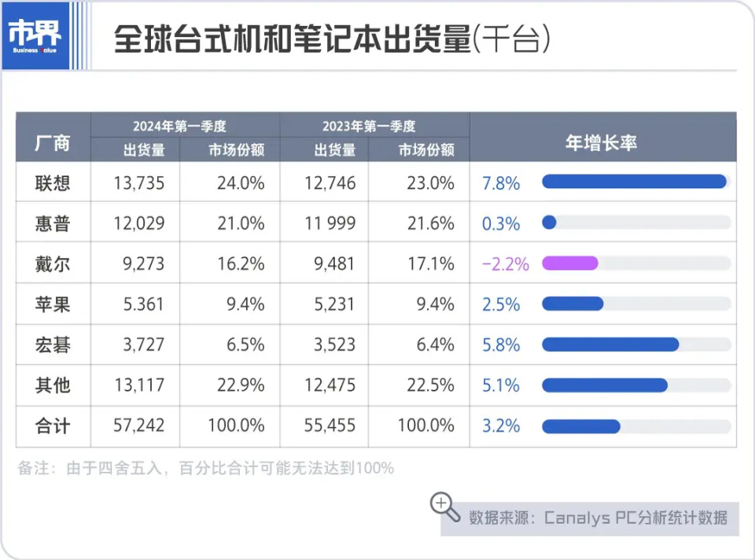Click the 宏碁 growth rate bar

point(610,344)
